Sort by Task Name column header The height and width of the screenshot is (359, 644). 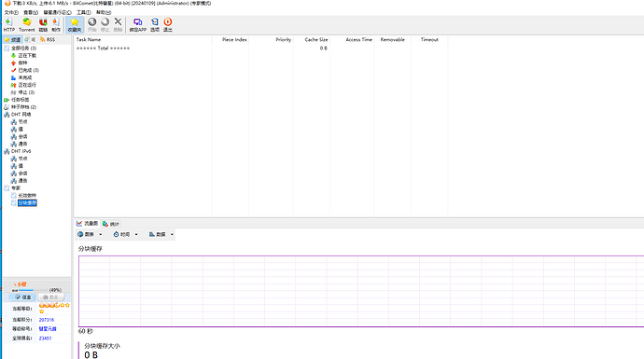(x=143, y=40)
